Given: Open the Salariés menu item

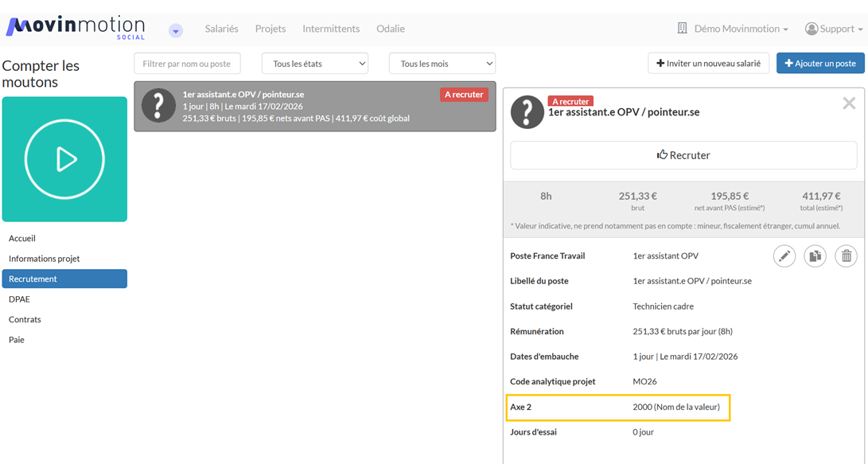Looking at the screenshot, I should pos(221,29).
